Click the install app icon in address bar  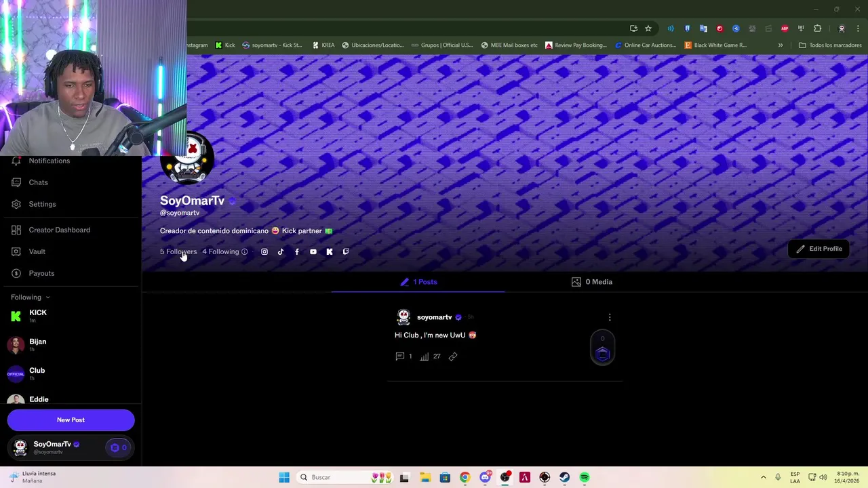tap(633, 28)
